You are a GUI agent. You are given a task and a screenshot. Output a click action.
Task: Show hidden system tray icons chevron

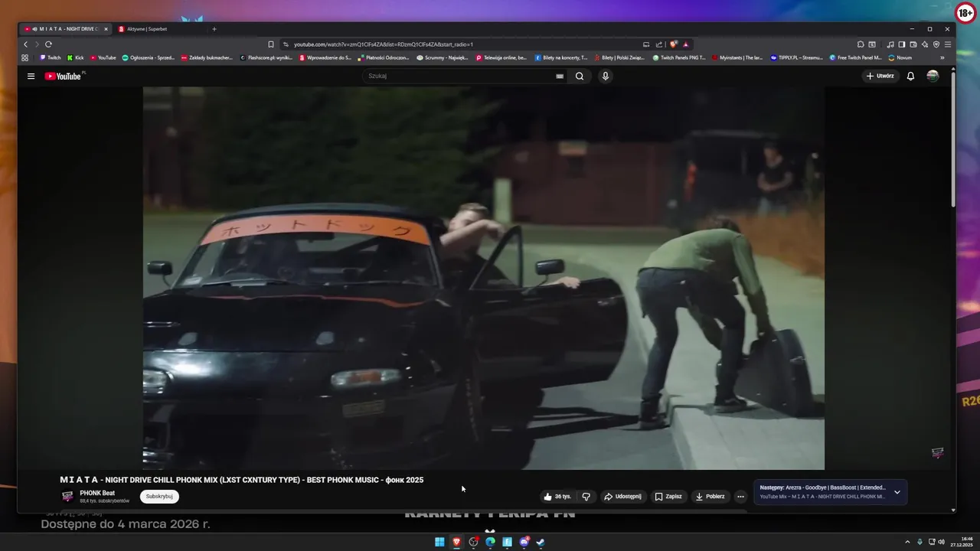pos(908,542)
